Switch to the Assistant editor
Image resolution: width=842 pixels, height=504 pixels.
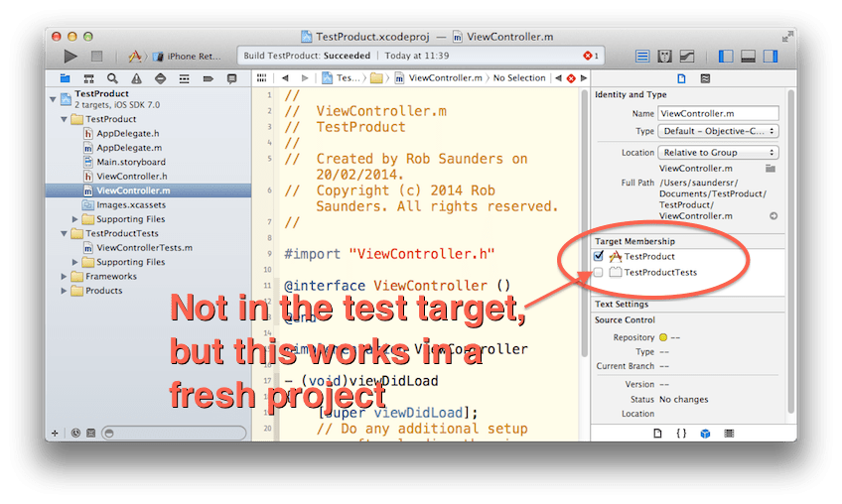[x=665, y=56]
